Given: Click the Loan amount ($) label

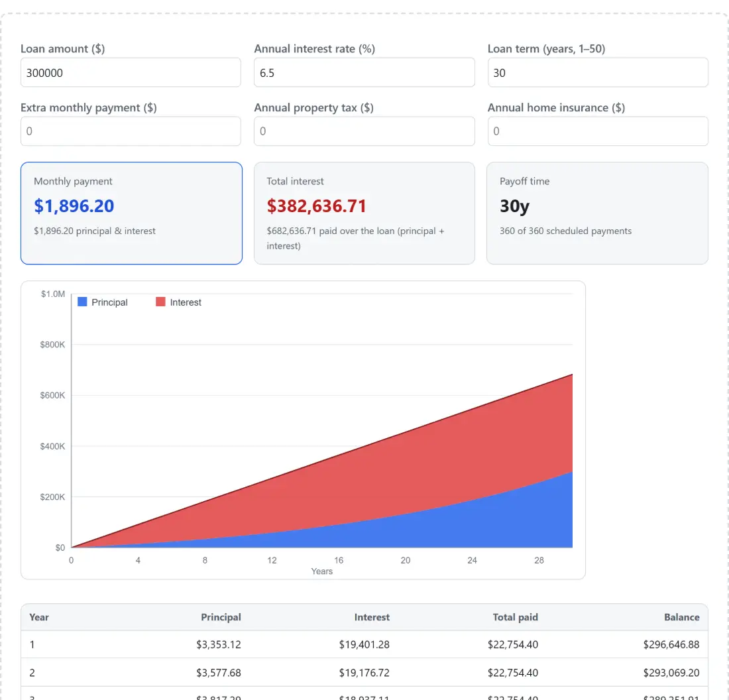Looking at the screenshot, I should 63,49.
